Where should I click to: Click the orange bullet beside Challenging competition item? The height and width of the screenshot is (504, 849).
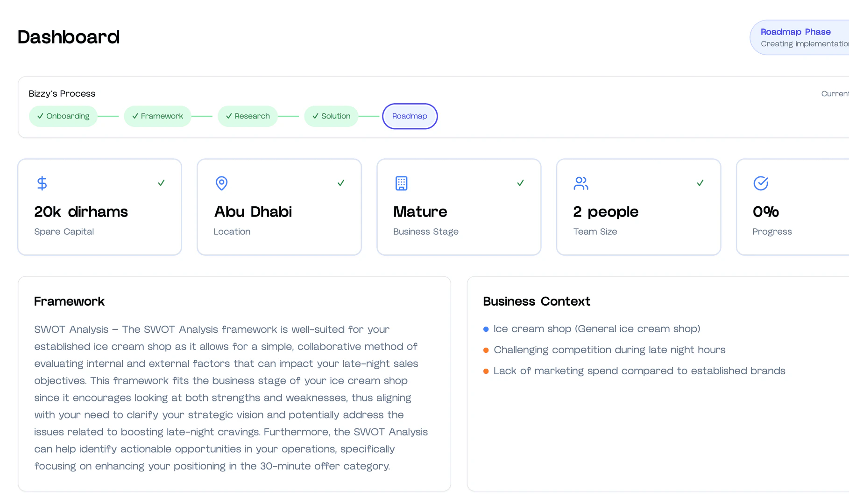[486, 350]
